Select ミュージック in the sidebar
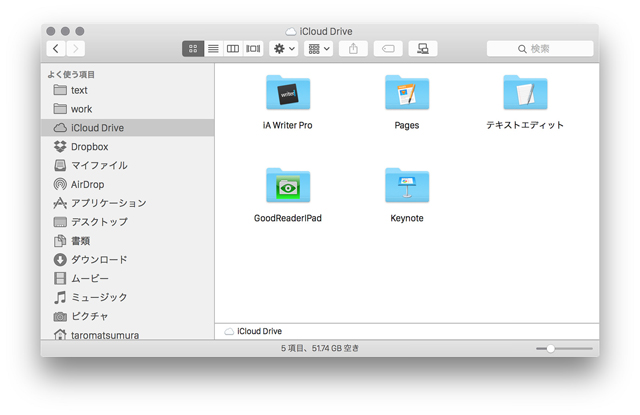The height and width of the screenshot is (415, 640). click(127, 297)
